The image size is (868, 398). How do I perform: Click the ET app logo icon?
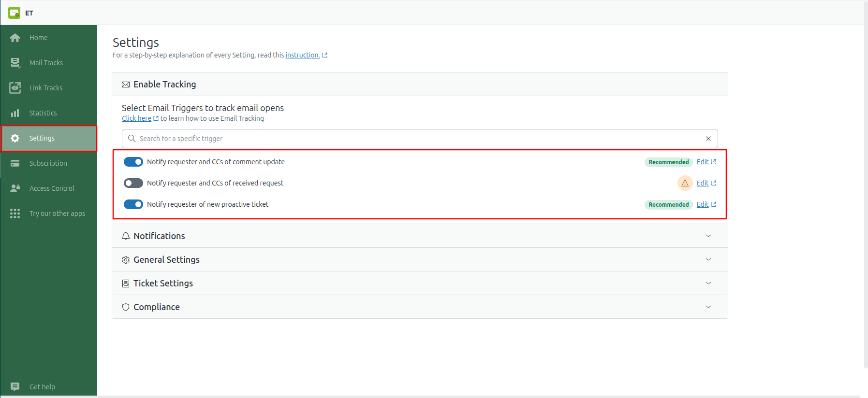tap(14, 13)
